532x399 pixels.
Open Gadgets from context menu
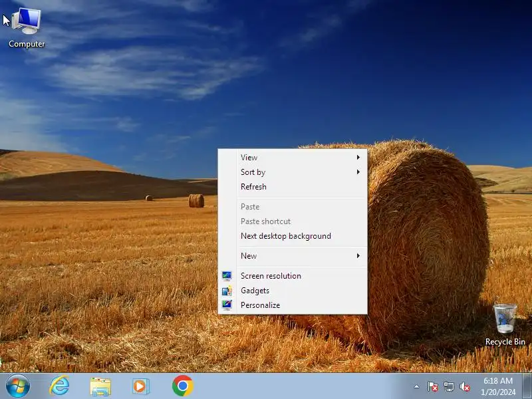click(x=293, y=291)
